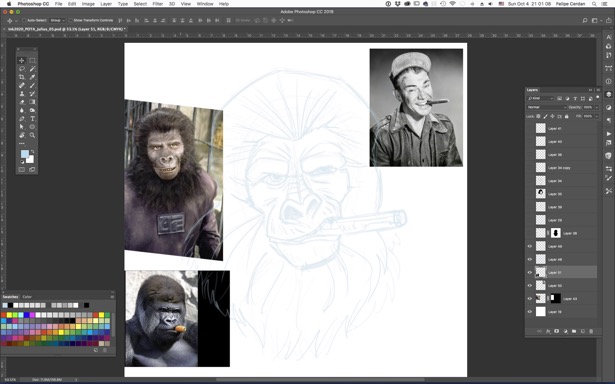The height and width of the screenshot is (384, 615).
Task: Open the Auto-Select Group dropdown
Action: tap(58, 20)
